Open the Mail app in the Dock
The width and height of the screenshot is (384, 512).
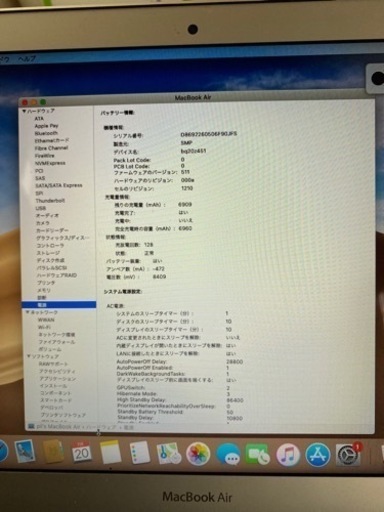point(25,452)
